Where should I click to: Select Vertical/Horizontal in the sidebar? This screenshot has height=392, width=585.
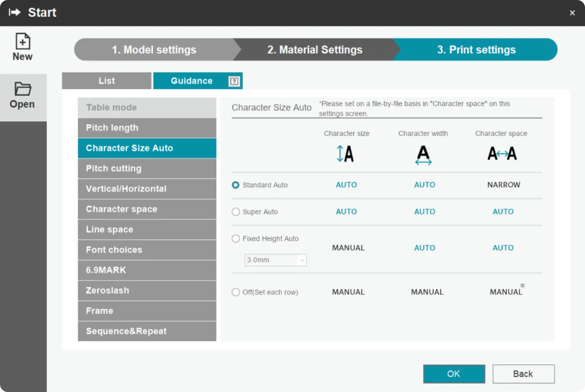tap(147, 189)
